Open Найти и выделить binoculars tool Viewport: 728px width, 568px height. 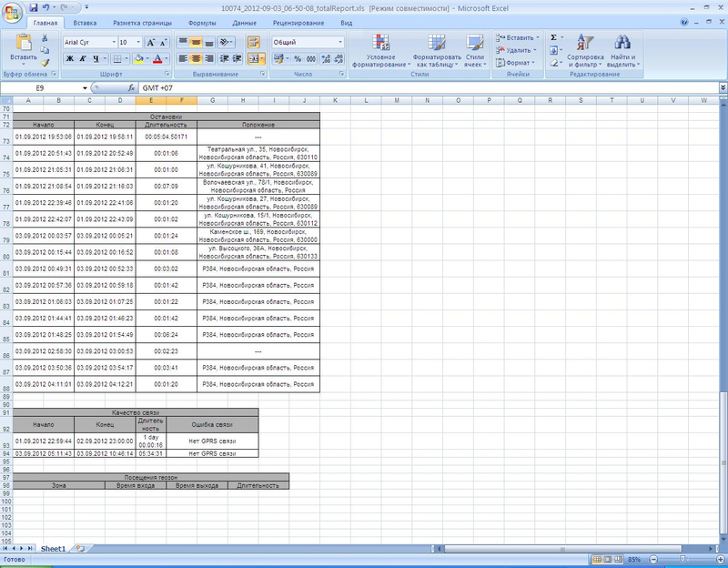point(622,52)
